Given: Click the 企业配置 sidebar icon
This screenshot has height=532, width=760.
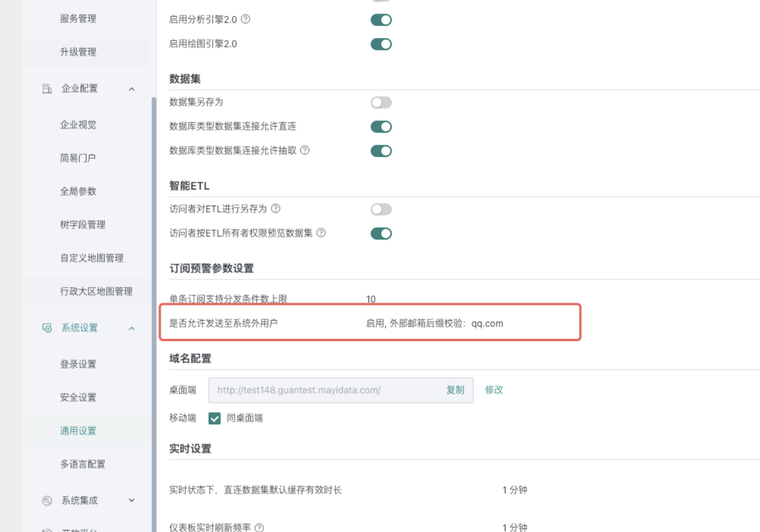Looking at the screenshot, I should [x=46, y=88].
